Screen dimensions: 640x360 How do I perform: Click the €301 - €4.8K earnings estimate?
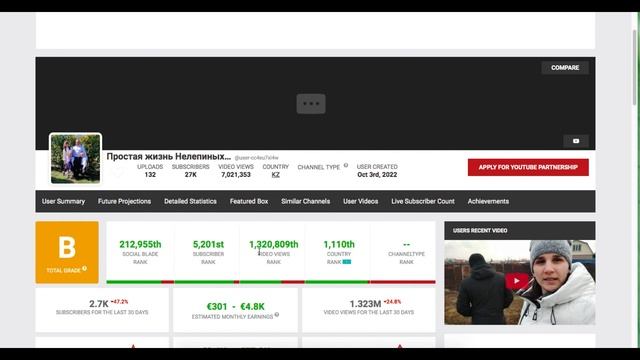(x=236, y=307)
